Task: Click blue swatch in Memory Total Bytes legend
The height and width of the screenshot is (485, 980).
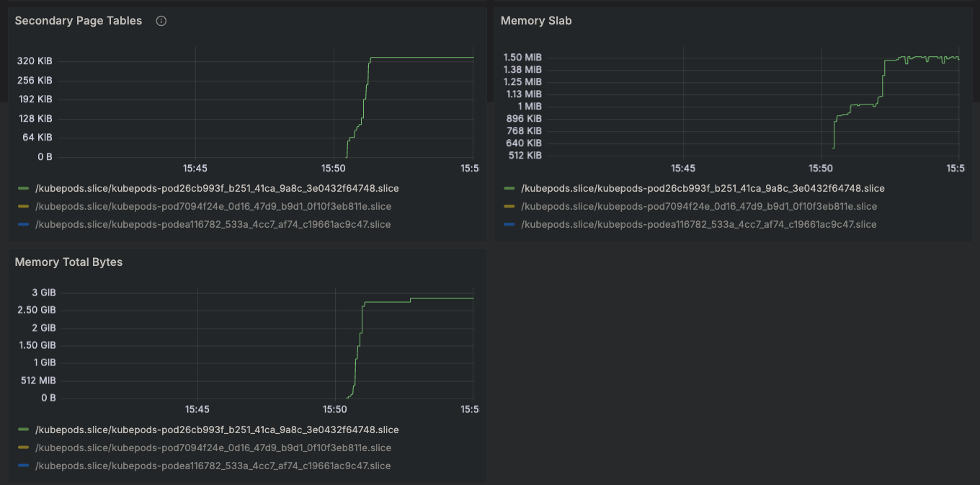Action: 24,466
